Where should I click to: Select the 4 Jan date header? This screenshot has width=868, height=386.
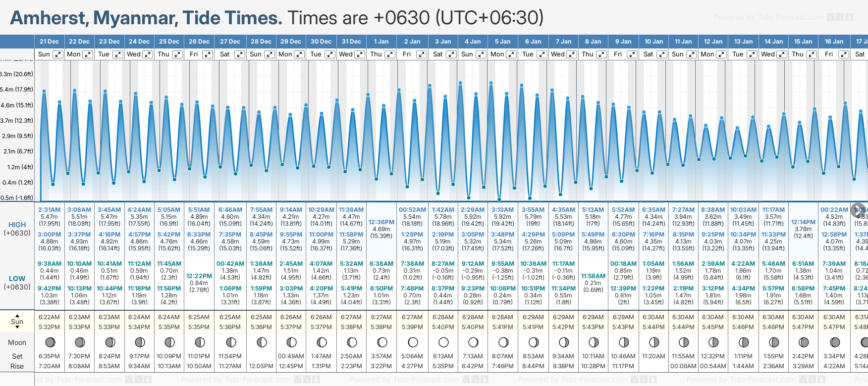[x=473, y=42]
